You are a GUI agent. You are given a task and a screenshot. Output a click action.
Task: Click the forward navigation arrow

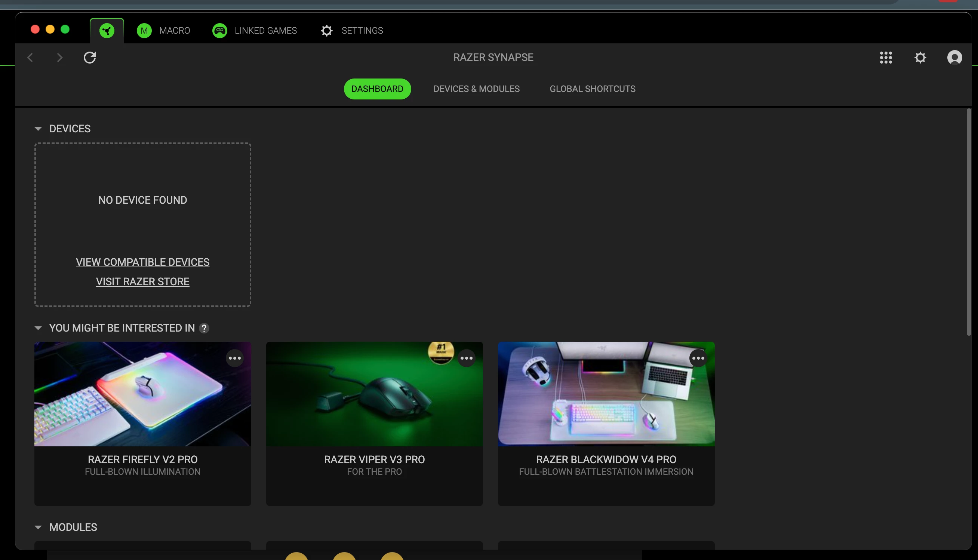59,58
